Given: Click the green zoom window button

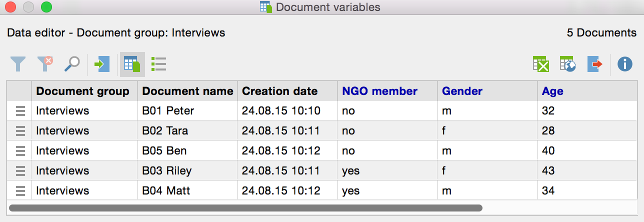Looking at the screenshot, I should (46, 7).
